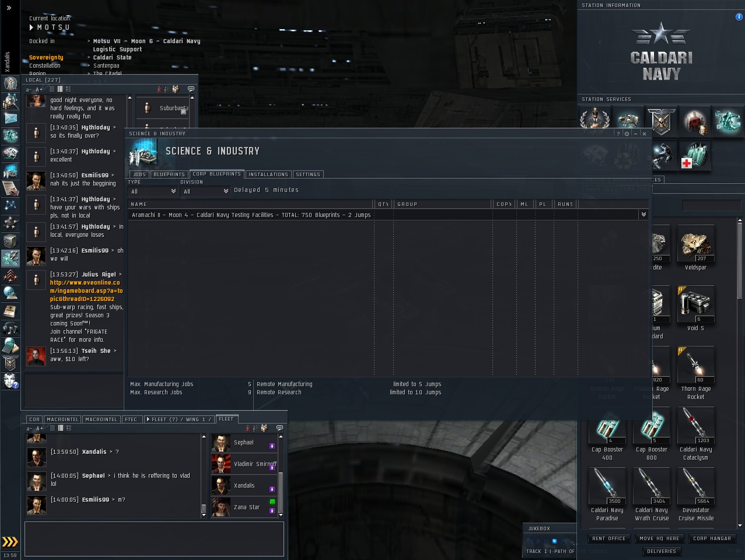Select Zana Star in Fleet member list

pyautogui.click(x=243, y=507)
